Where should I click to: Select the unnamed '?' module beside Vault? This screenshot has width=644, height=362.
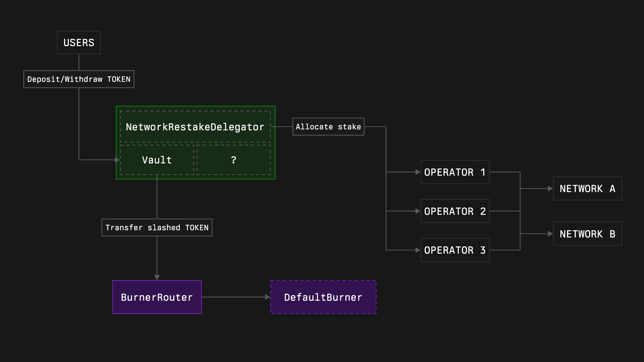click(234, 160)
